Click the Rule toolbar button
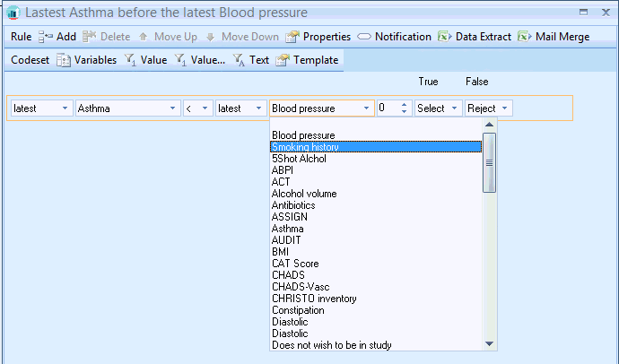The image size is (619, 364). point(22,37)
